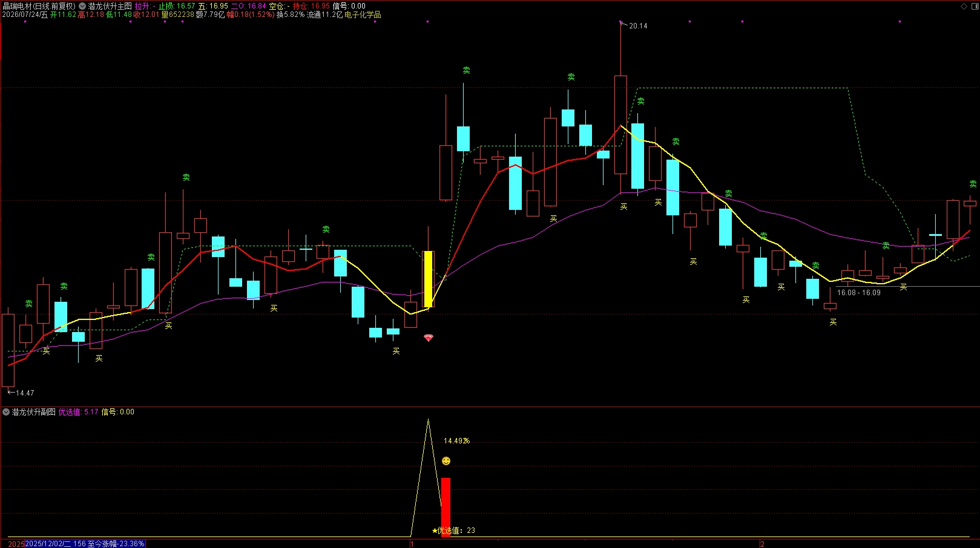
Task: Open the 晶瑞电材(日线,前复权) period selector
Action: 39,6
